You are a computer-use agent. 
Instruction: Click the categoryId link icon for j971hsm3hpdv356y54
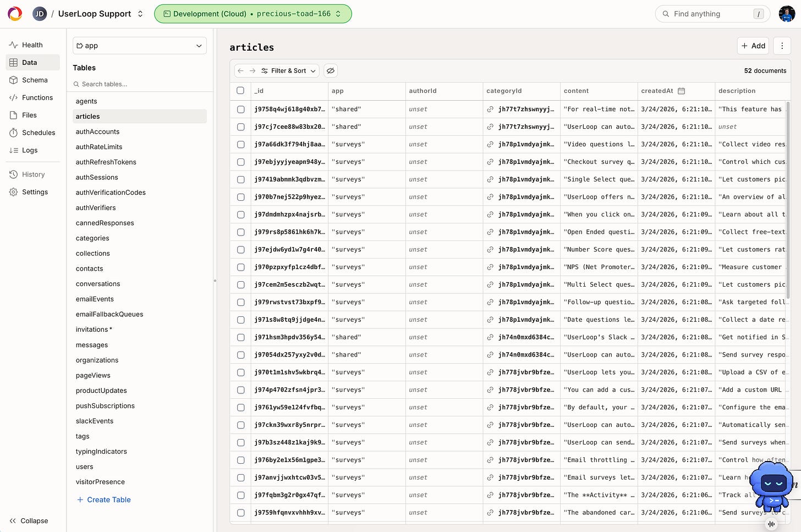point(490,337)
